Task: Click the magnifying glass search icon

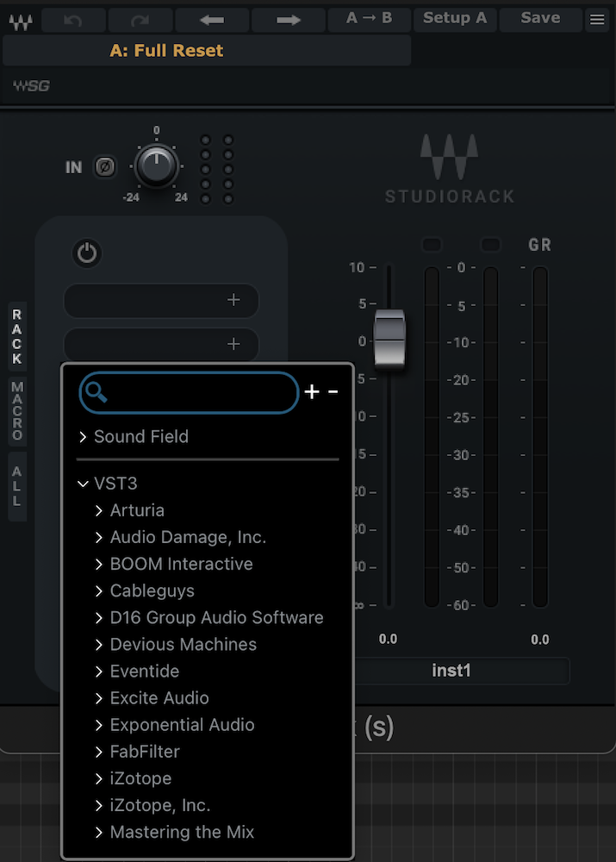Action: pos(96,392)
